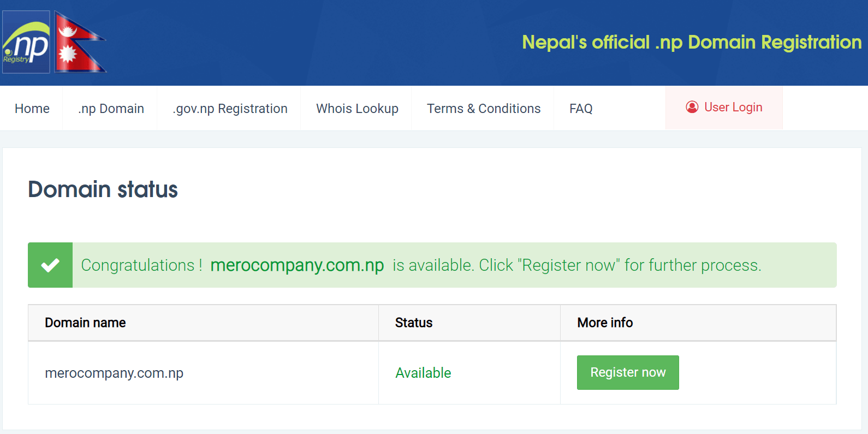
Task: Select the merocompany.com.np table cell
Action: [x=203, y=373]
